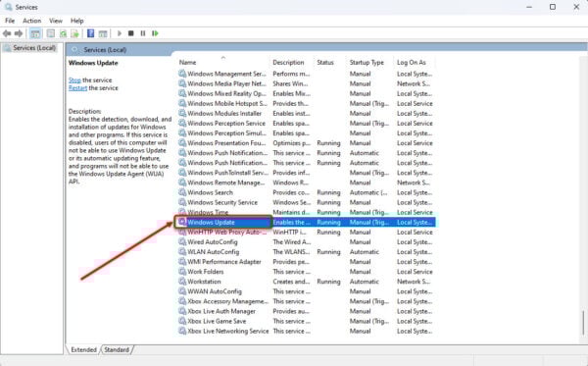Screen dimensions: 588x366
Task: Select WMI Performance Adapter service
Action: click(x=224, y=262)
